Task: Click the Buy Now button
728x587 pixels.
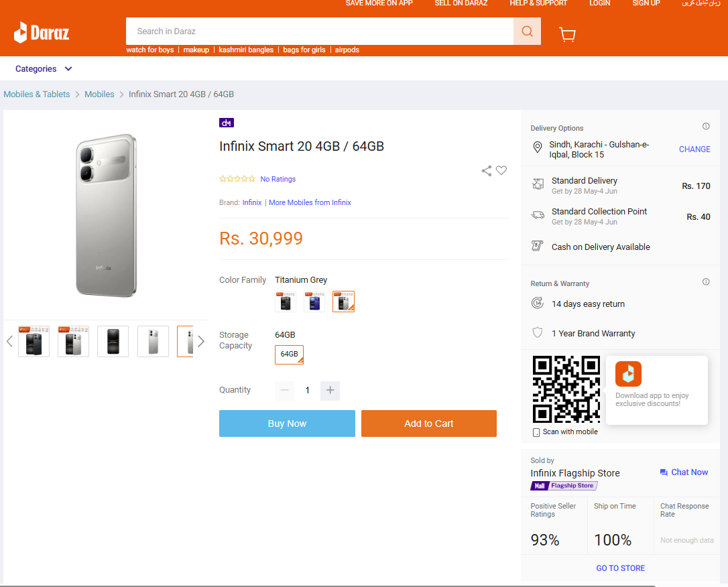Action: [287, 423]
